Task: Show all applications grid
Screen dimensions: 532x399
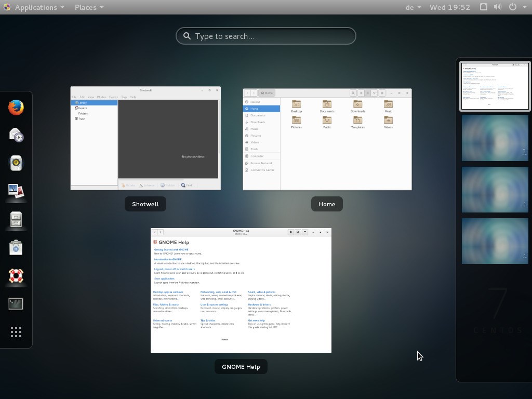Action: coord(16,332)
